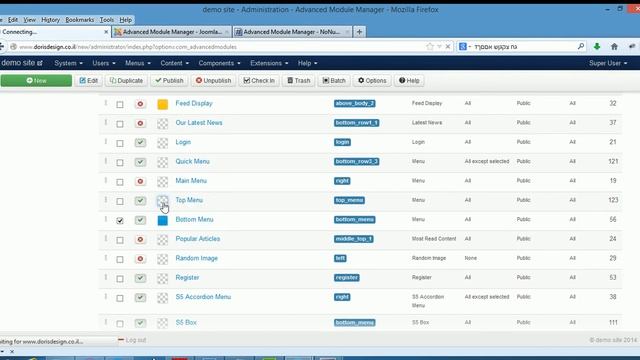
Task: Select the Random Image row checkbox
Action: pos(120,259)
